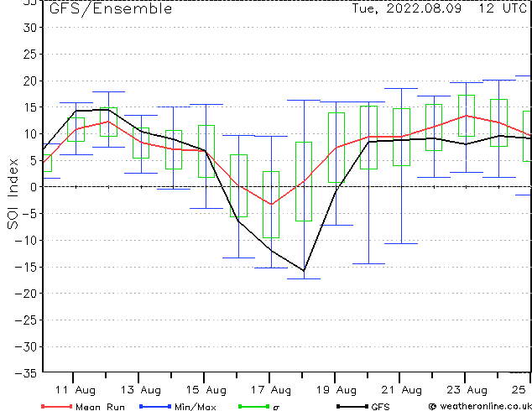
Task: Click the red Mean Run legend line
Action: [56, 406]
